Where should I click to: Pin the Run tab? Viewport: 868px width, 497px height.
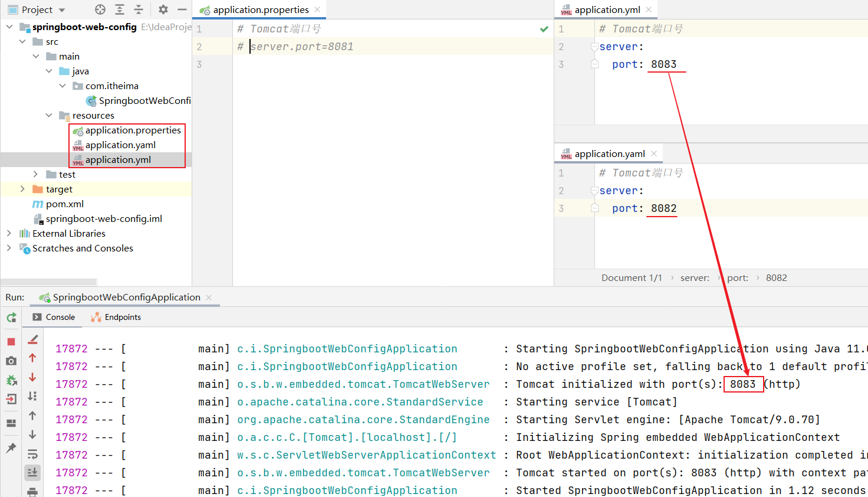click(x=11, y=448)
